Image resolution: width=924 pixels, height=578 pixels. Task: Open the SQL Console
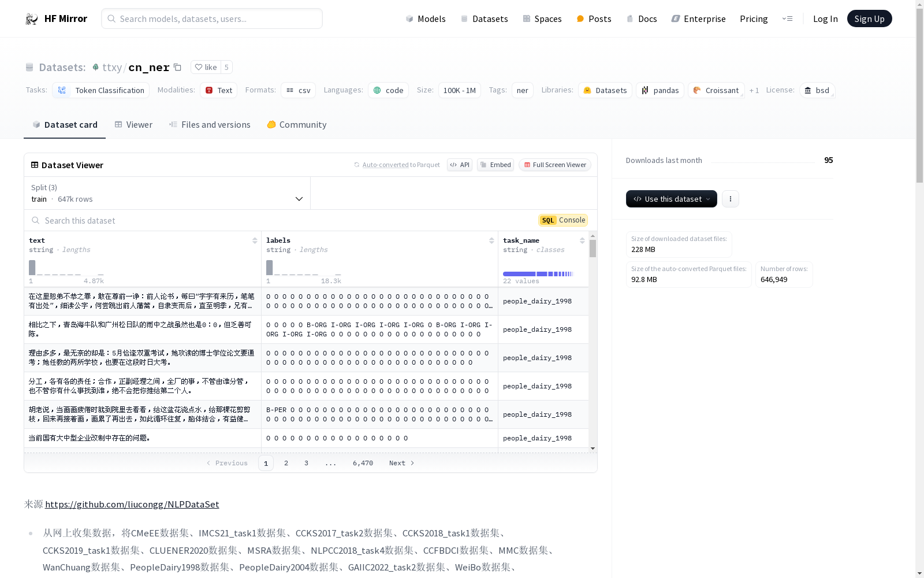tap(563, 220)
